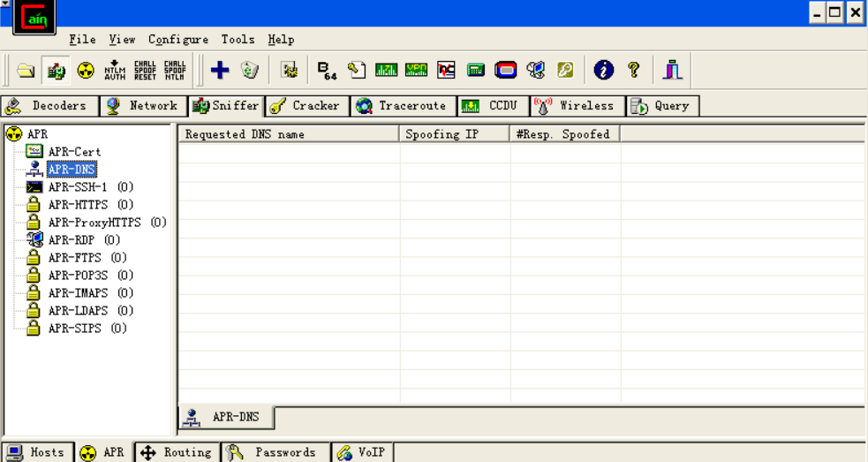Click the CHALL SPOOF NTLM icon

[175, 71]
